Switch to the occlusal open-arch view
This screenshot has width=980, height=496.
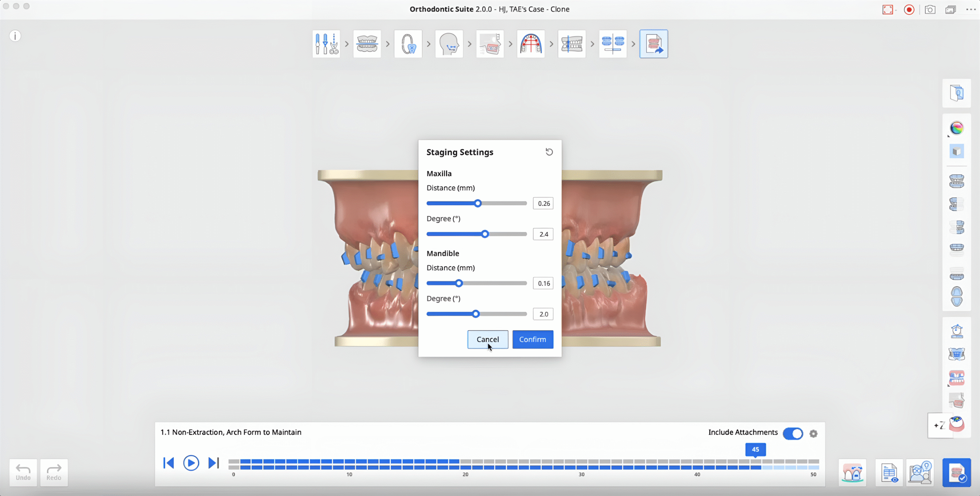pyautogui.click(x=957, y=296)
